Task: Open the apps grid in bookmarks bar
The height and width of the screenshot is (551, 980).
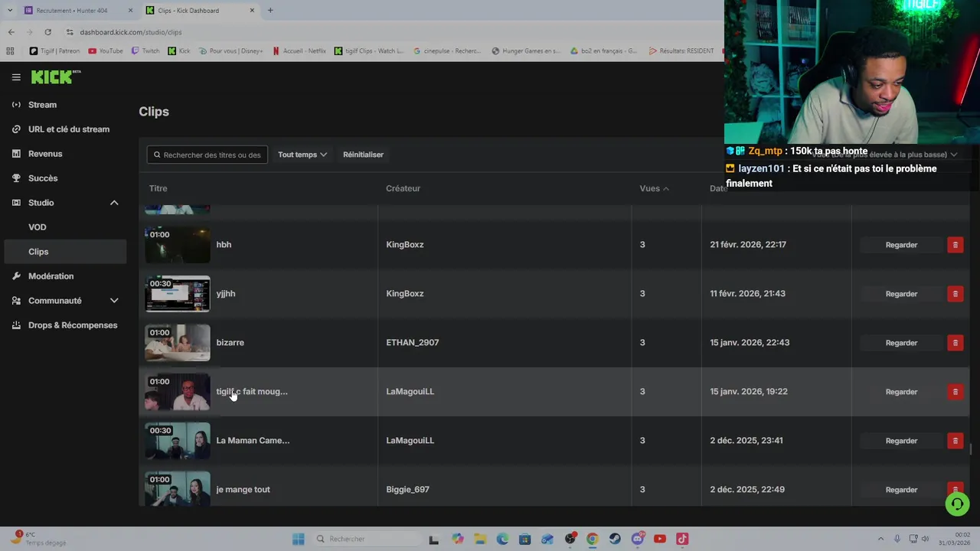Action: 10,51
